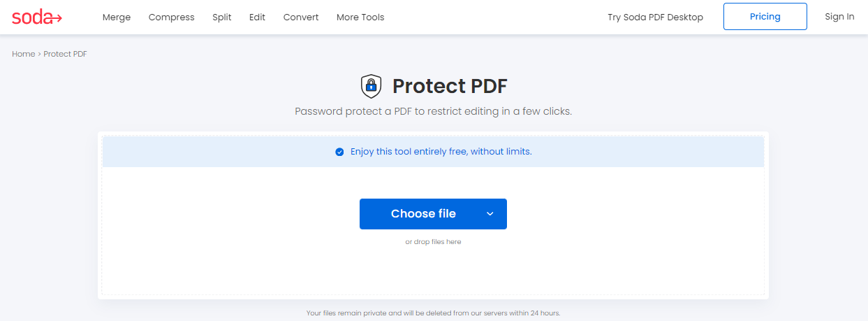Click the Pricing button
This screenshot has height=321, width=868.
[765, 17]
